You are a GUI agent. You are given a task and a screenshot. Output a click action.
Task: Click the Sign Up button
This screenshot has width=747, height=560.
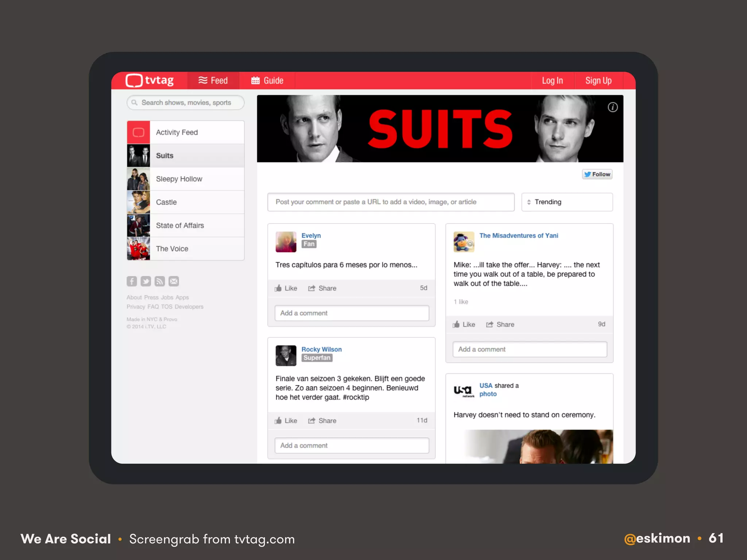598,81
